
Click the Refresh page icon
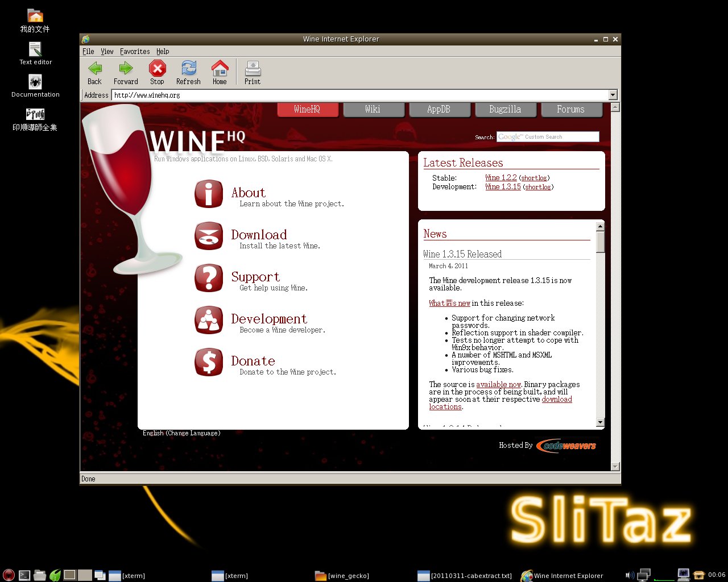pos(188,68)
